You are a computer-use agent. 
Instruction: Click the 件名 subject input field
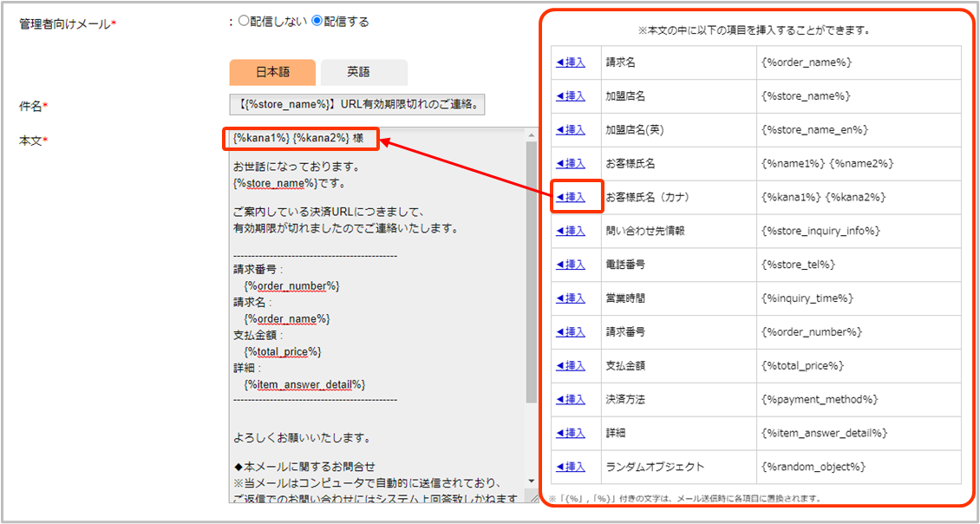pos(356,105)
